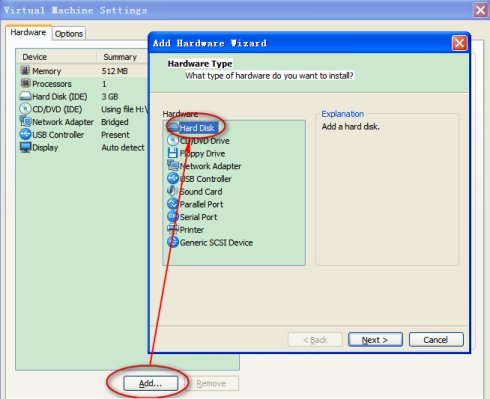Open the Options tab
Viewport: 490px width, 399px height.
click(69, 34)
